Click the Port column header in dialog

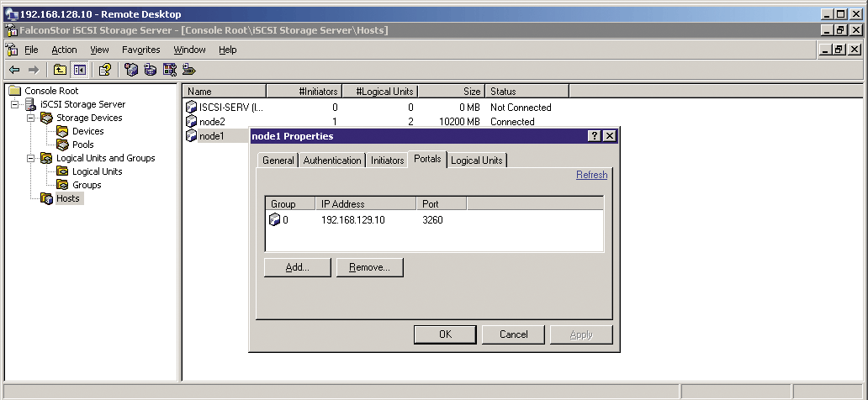tap(442, 204)
